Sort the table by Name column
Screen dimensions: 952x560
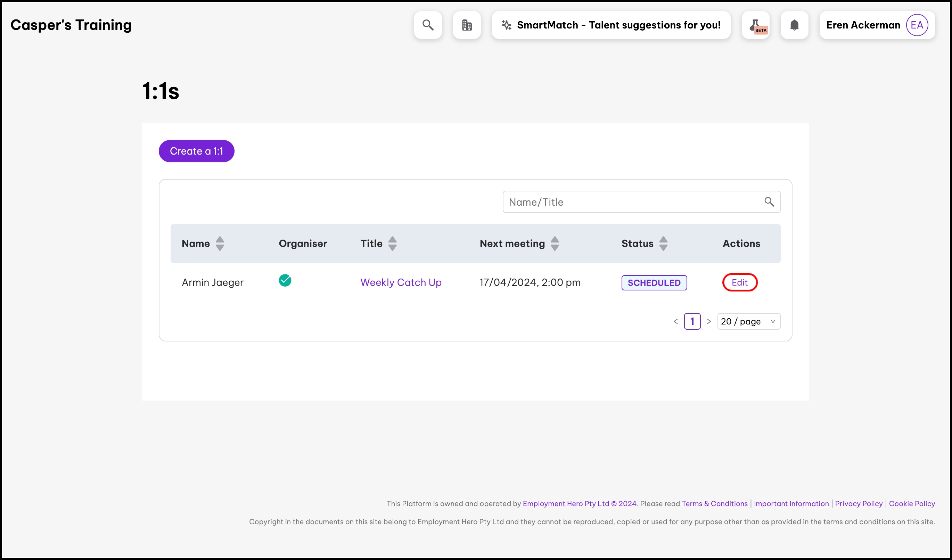pyautogui.click(x=220, y=244)
